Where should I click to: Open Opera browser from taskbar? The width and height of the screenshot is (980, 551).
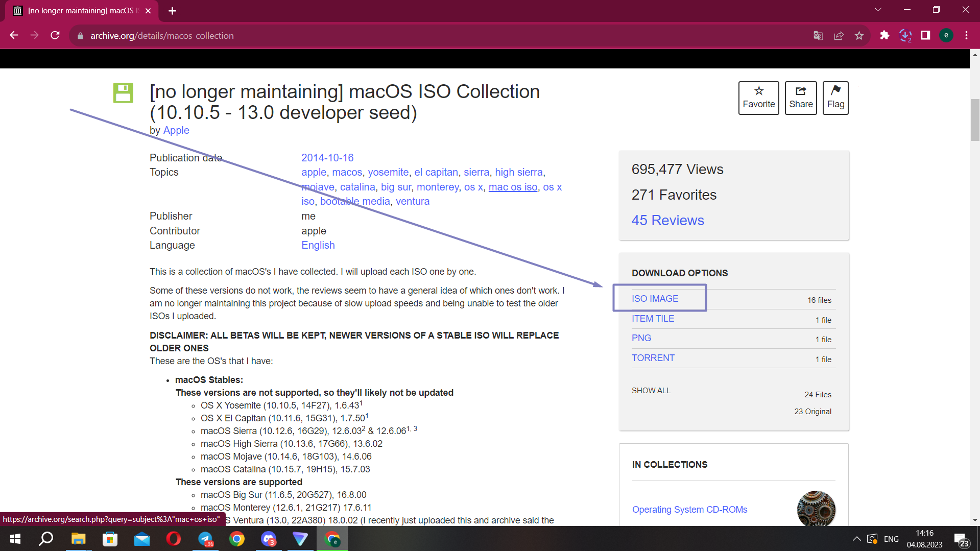174,539
